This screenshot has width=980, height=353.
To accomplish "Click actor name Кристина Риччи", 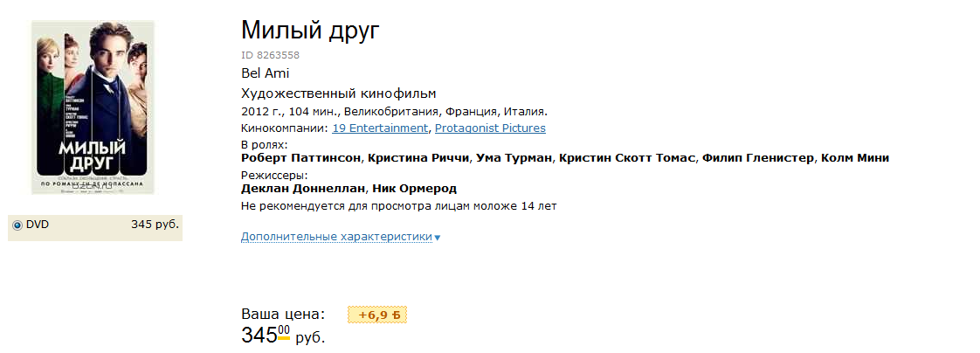I will 419,158.
